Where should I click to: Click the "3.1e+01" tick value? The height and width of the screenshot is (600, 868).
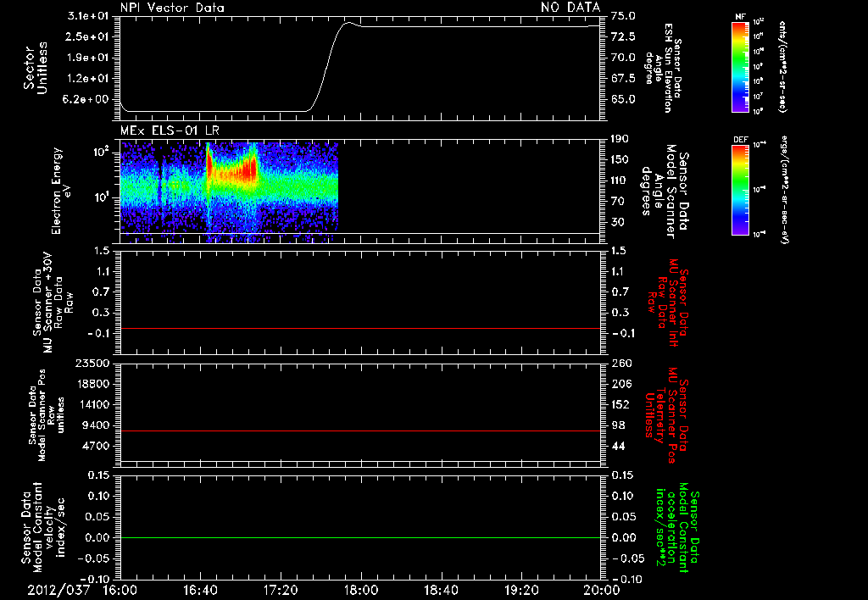point(88,15)
